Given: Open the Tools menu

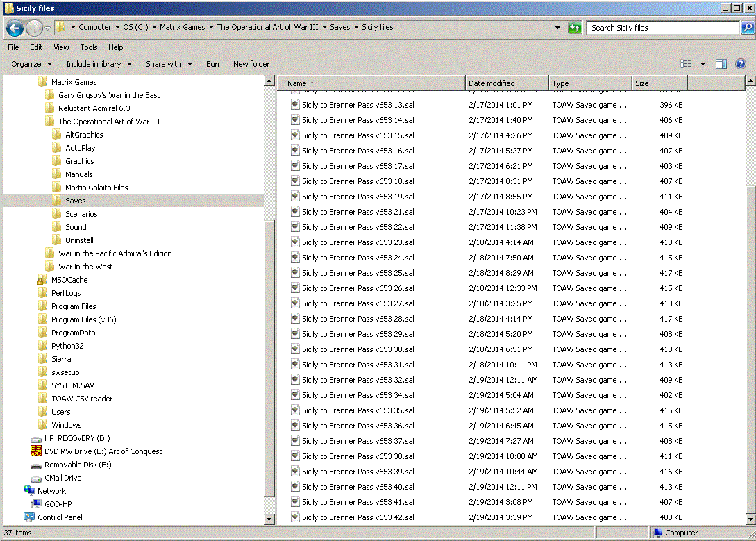Looking at the screenshot, I should 89,47.
